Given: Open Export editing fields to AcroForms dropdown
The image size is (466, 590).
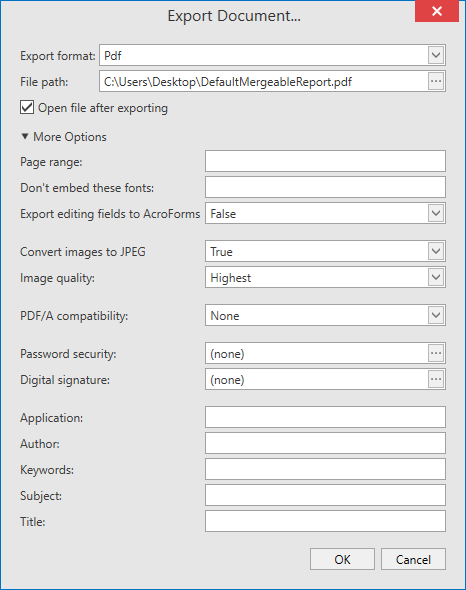Looking at the screenshot, I should (436, 213).
